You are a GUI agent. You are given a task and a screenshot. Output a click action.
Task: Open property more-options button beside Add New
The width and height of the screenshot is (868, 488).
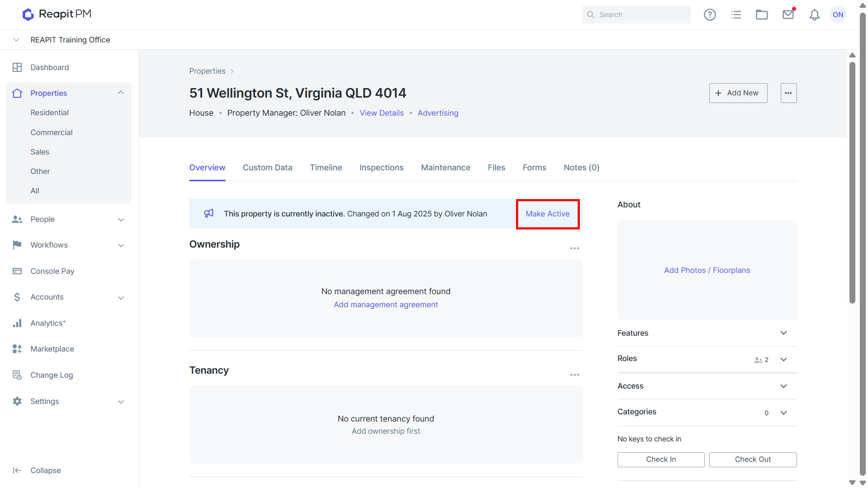(x=789, y=93)
